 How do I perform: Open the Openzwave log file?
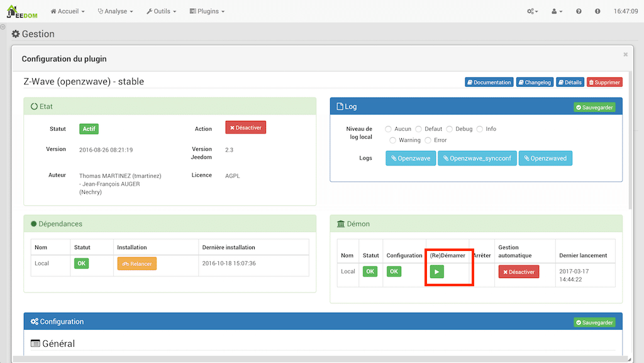[411, 159]
